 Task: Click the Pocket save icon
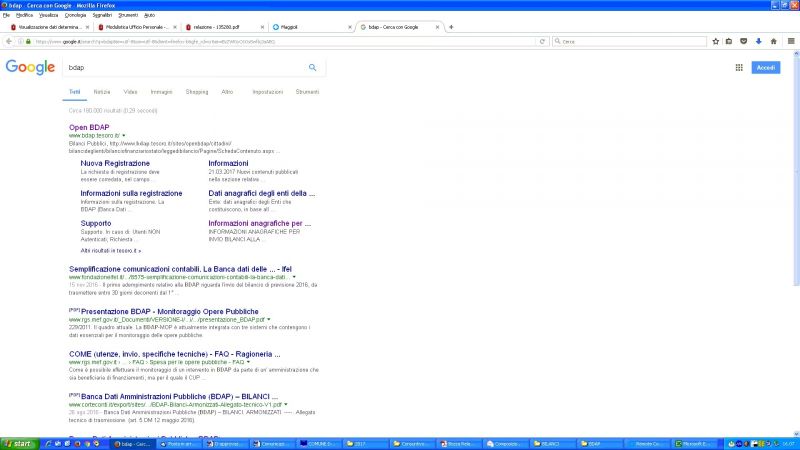pyautogui.click(x=743, y=41)
